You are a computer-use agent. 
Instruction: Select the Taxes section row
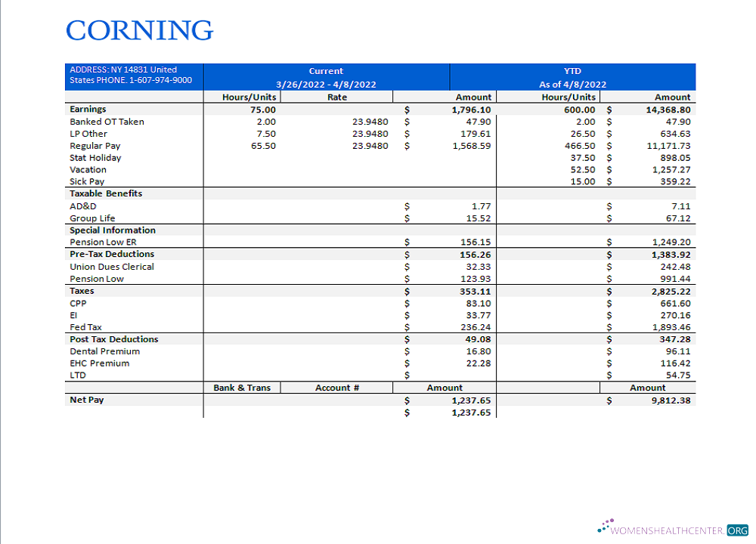point(81,291)
